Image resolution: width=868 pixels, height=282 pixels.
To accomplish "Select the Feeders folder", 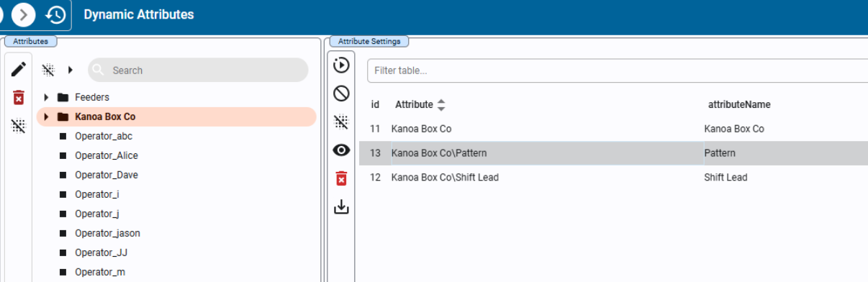I will coord(91,97).
